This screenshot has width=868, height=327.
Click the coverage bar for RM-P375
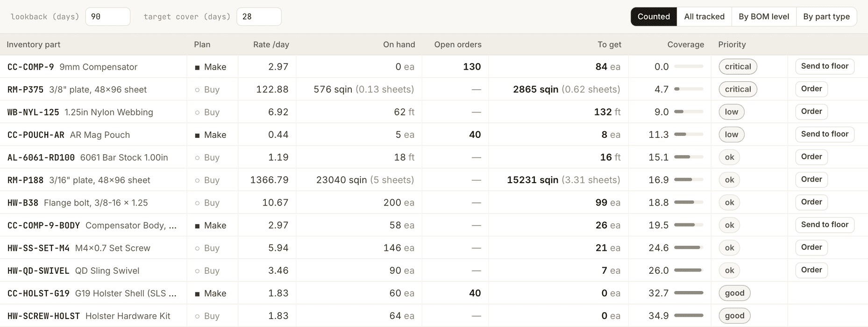pos(689,89)
